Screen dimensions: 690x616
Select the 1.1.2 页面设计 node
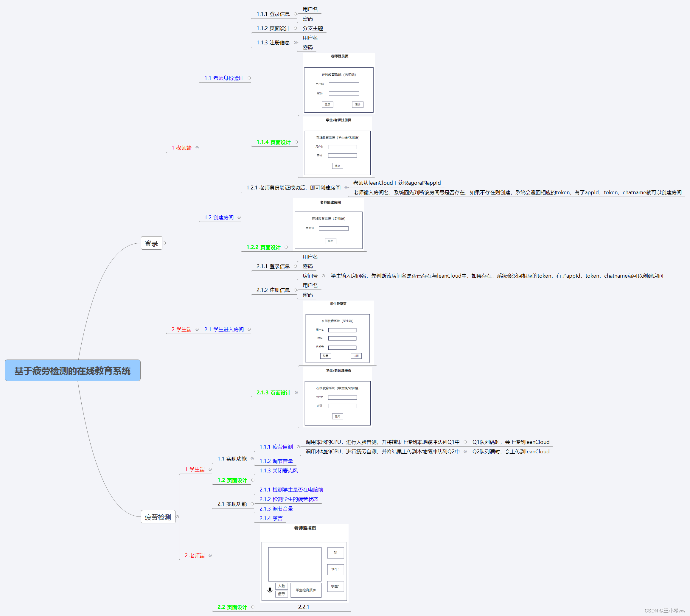[273, 28]
